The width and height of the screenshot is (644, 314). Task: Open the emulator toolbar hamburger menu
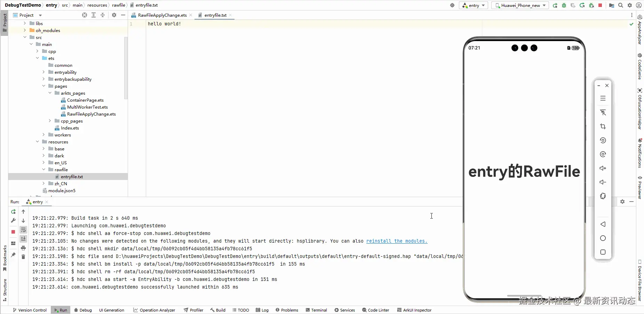pos(603,99)
